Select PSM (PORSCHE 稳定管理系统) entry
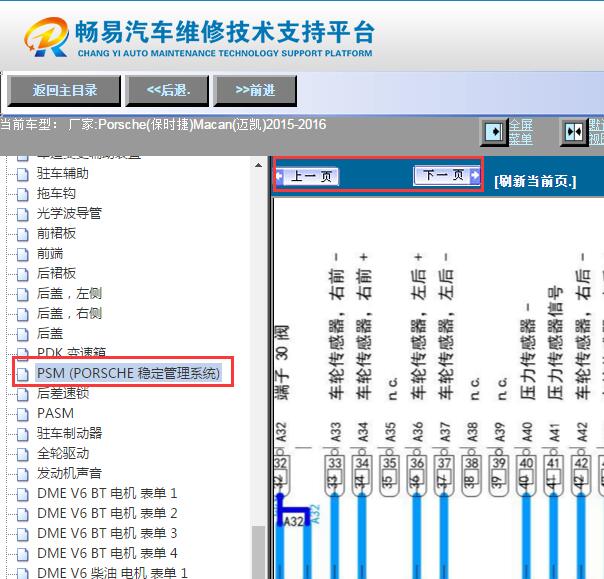 pyautogui.click(x=128, y=373)
